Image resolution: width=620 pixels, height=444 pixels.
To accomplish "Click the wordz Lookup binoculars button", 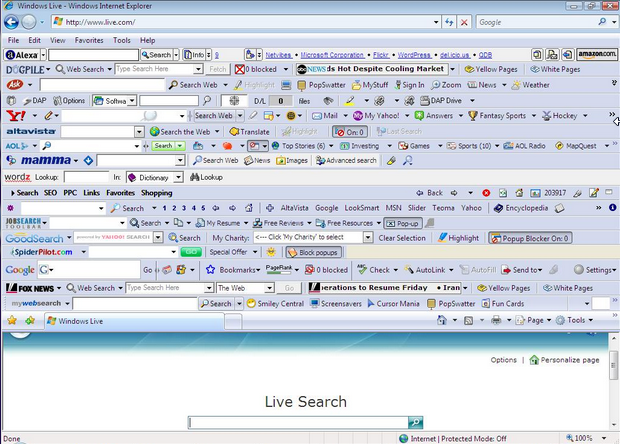I will 206,178.
